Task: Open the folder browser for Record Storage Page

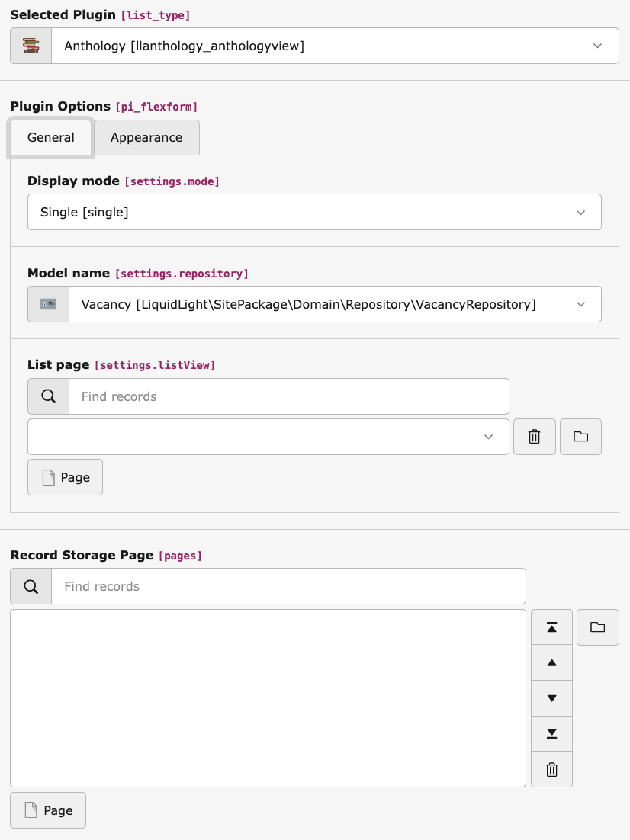Action: click(x=598, y=627)
